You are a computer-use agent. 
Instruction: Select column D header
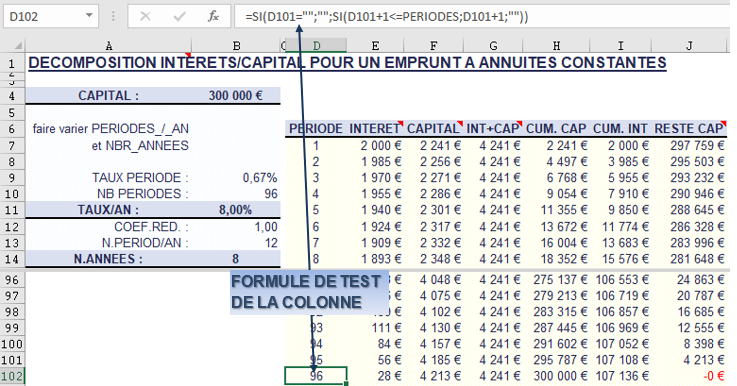317,46
